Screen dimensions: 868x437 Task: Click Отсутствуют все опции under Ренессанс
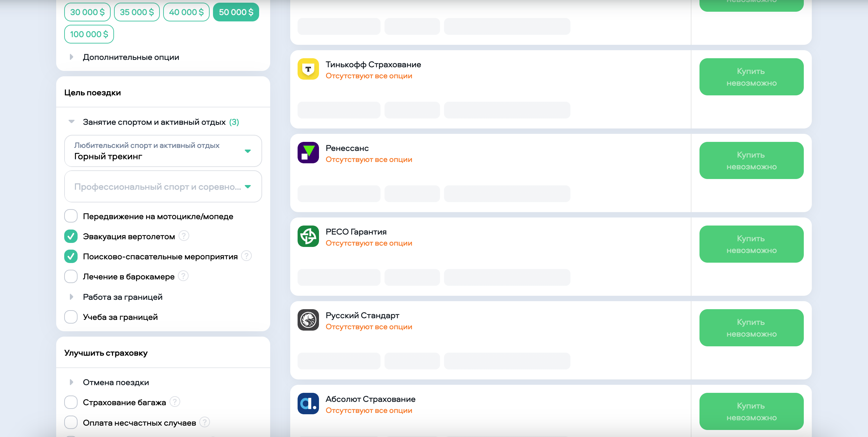[369, 160]
